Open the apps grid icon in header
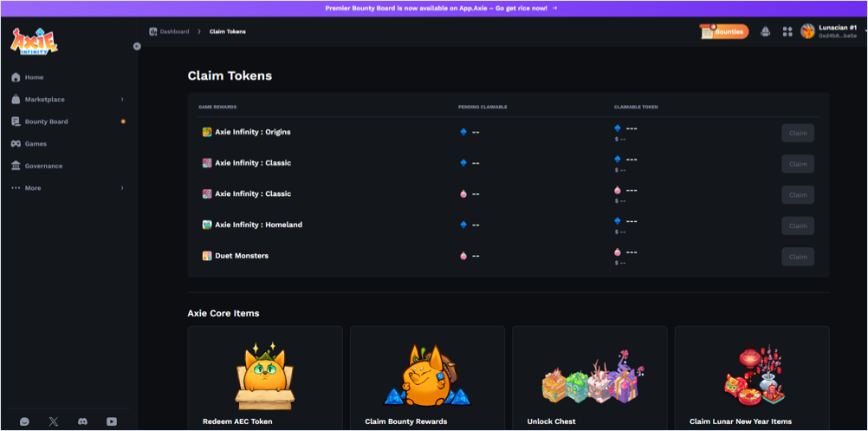 point(787,31)
